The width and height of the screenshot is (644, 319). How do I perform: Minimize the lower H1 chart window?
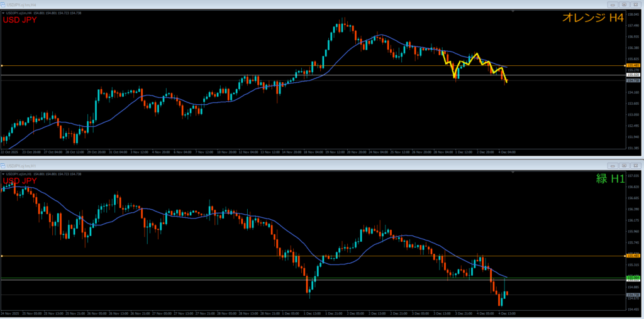612,164
